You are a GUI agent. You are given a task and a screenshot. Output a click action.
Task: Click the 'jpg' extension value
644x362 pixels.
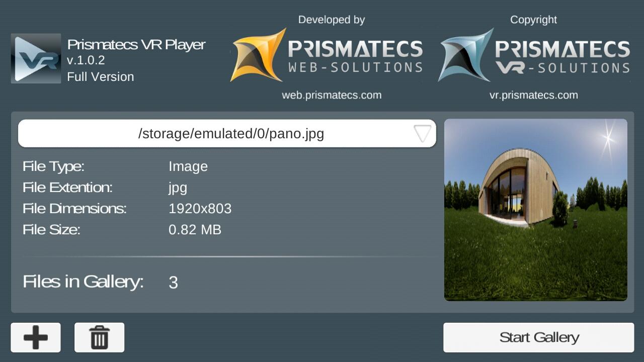point(178,188)
